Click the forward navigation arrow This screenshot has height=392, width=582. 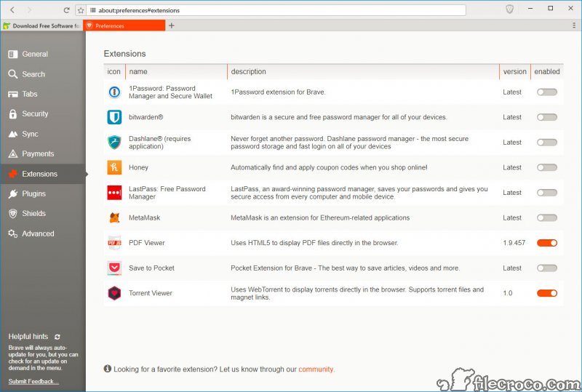(x=29, y=10)
